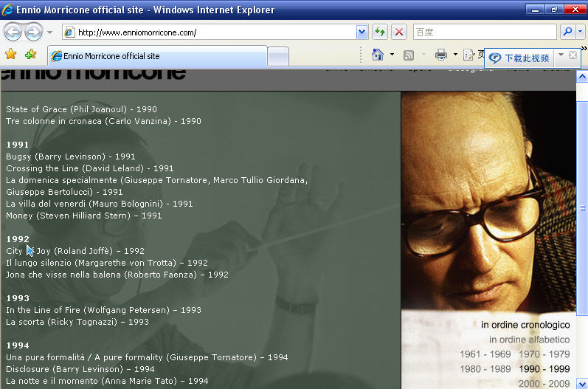Click the 'Bugsy (Barry Levinson) - 1991' entry

pyautogui.click(x=71, y=156)
